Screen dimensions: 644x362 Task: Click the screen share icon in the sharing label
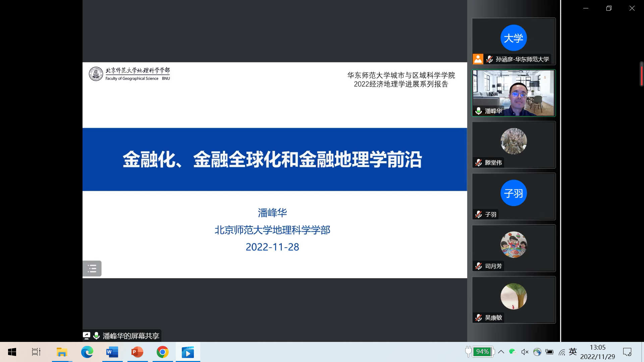(x=87, y=336)
